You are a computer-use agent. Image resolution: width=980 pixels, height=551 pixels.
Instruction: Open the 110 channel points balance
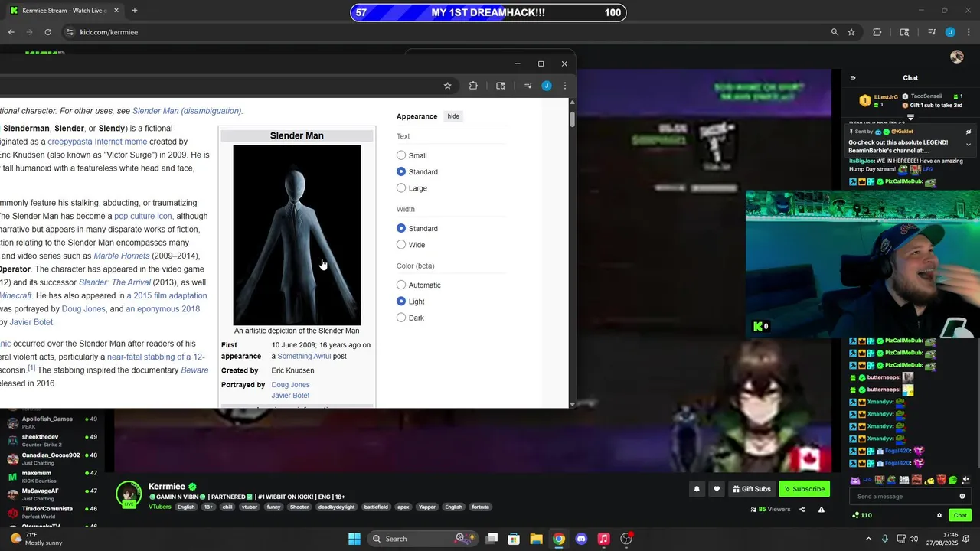tap(861, 515)
